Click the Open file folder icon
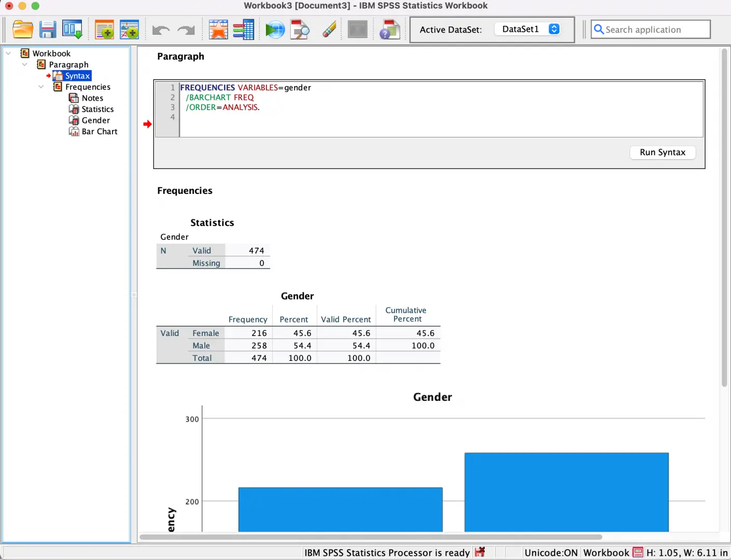Screen dimensions: 731x560 click(x=23, y=30)
